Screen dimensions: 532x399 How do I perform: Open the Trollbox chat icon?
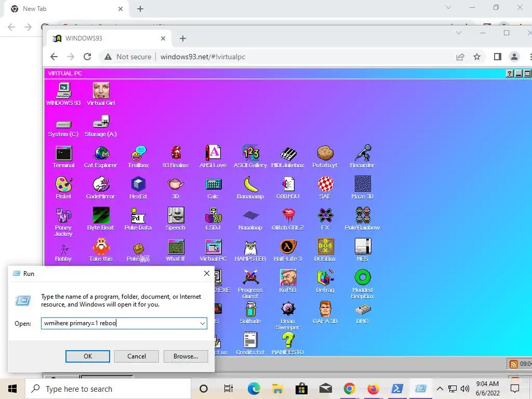click(138, 157)
